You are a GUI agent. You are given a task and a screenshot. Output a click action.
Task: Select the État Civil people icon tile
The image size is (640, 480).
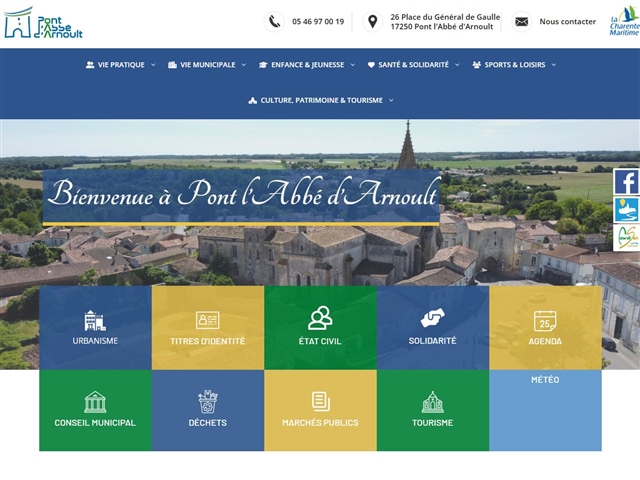point(320,327)
